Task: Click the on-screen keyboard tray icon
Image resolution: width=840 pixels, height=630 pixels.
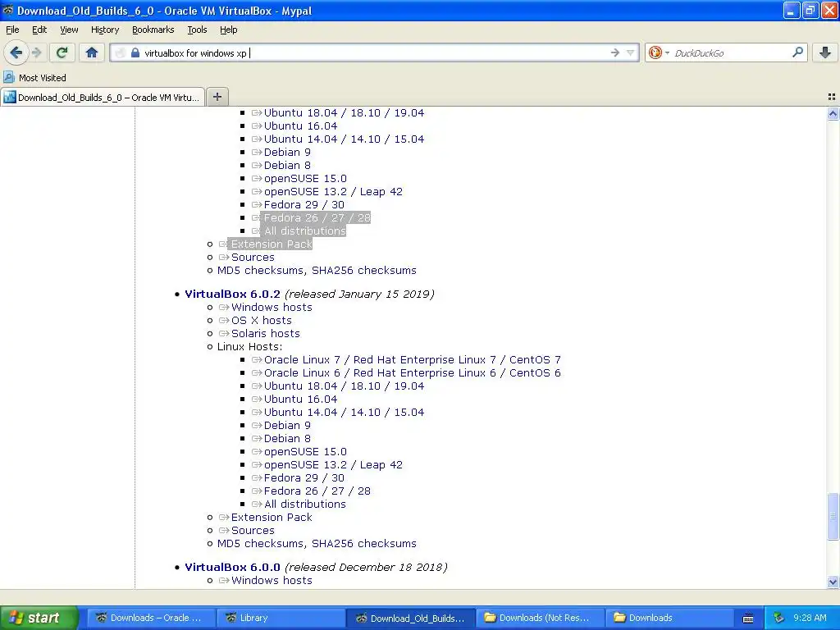Action: tap(748, 619)
